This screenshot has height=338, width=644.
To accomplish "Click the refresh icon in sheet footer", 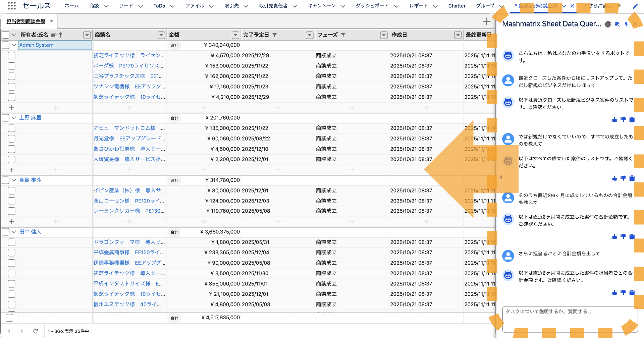I will point(35,331).
